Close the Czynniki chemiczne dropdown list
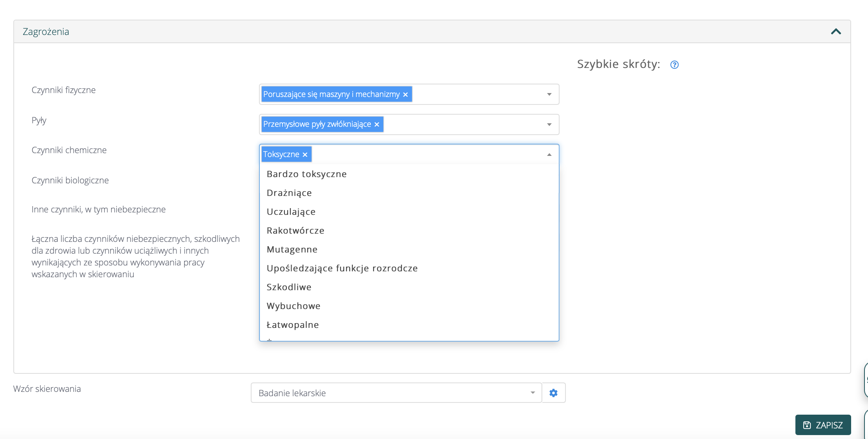The height and width of the screenshot is (439, 868). tap(549, 155)
